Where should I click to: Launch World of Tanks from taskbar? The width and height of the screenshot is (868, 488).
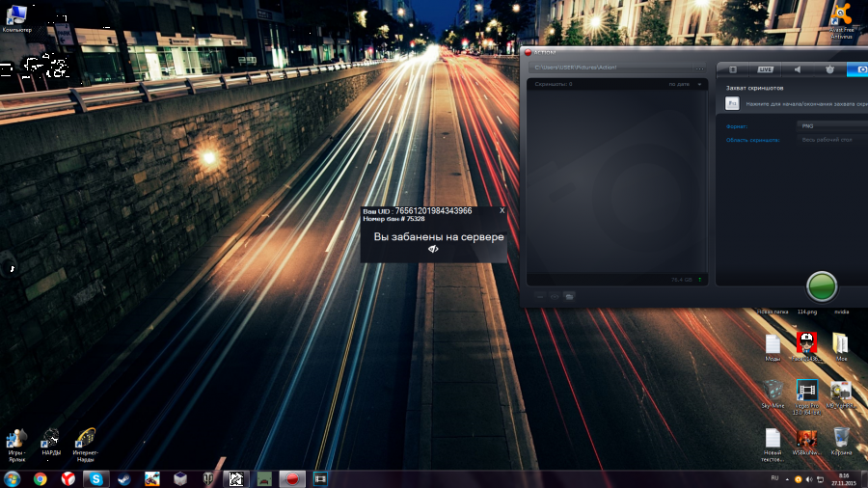point(208,479)
